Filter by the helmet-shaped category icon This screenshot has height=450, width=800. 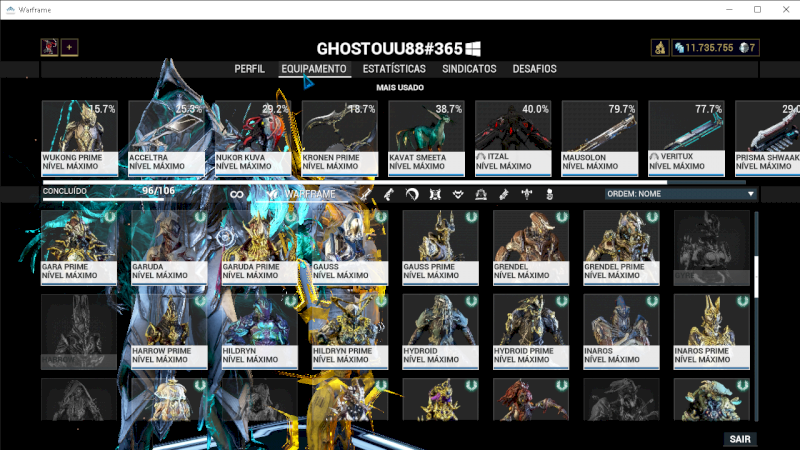pyautogui.click(x=481, y=194)
